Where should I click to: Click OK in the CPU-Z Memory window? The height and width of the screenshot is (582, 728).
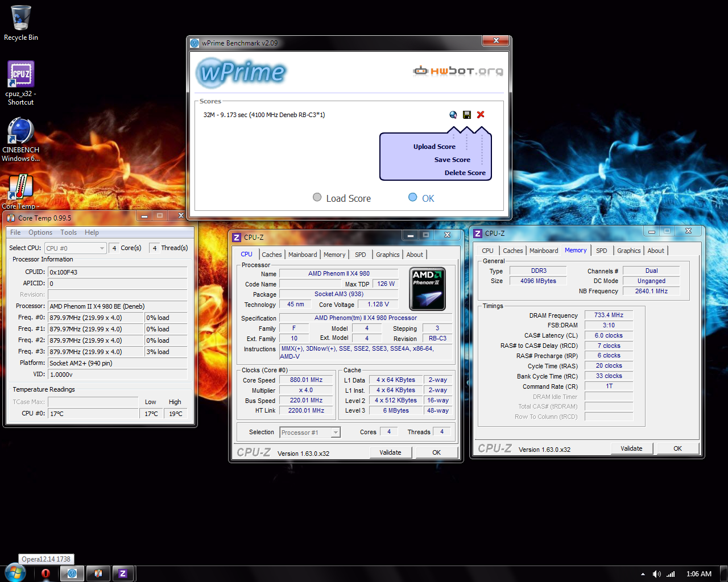[x=677, y=448]
